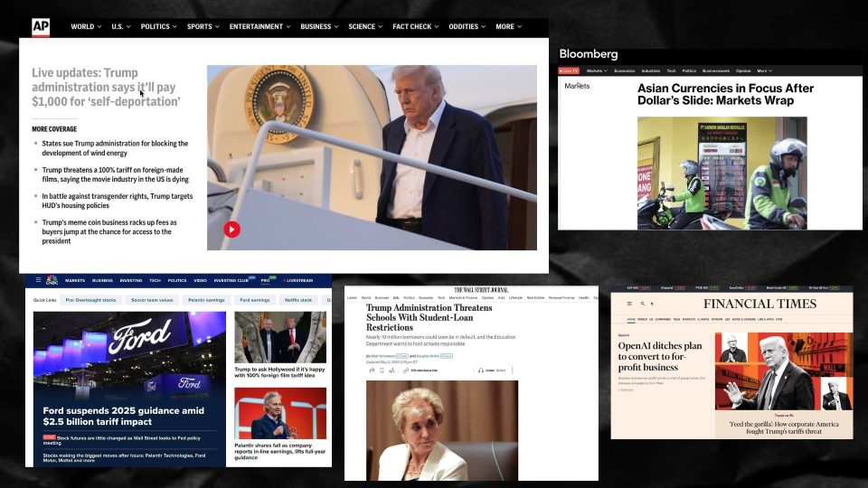868x488 pixels.
Task: Click CNBC quick link Pro: Overbought stocks
Action: pos(90,300)
